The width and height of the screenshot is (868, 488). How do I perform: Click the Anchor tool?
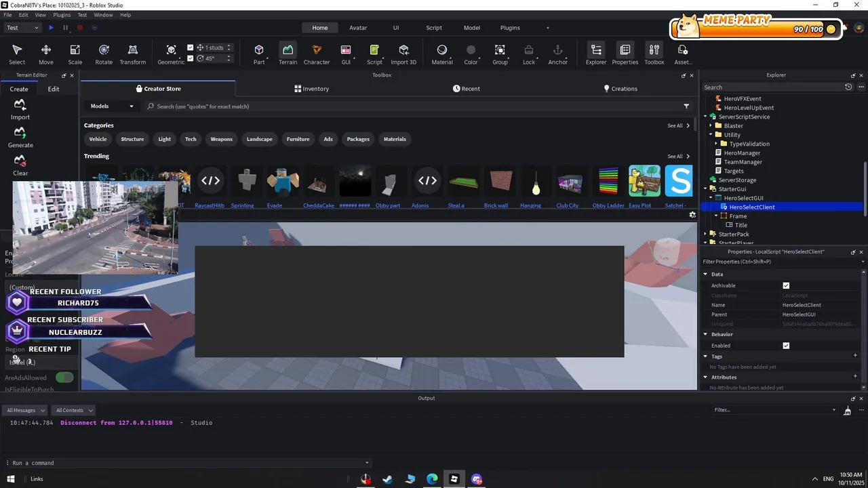click(x=557, y=54)
